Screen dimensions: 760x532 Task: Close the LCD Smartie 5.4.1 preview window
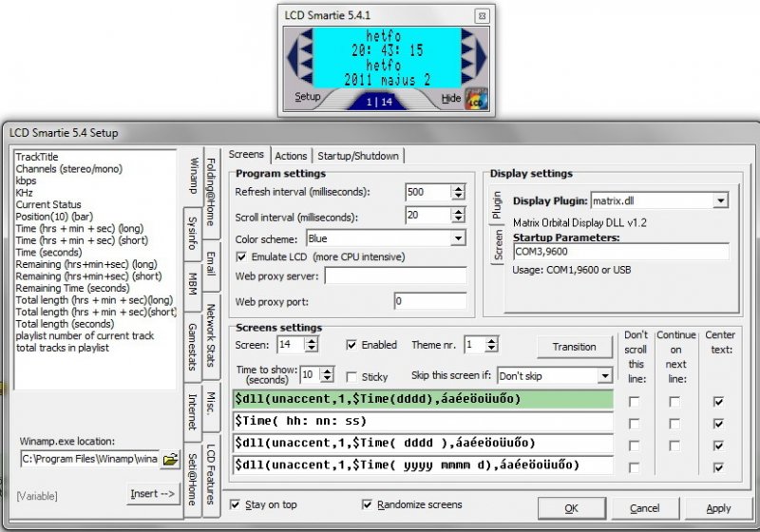tap(482, 16)
